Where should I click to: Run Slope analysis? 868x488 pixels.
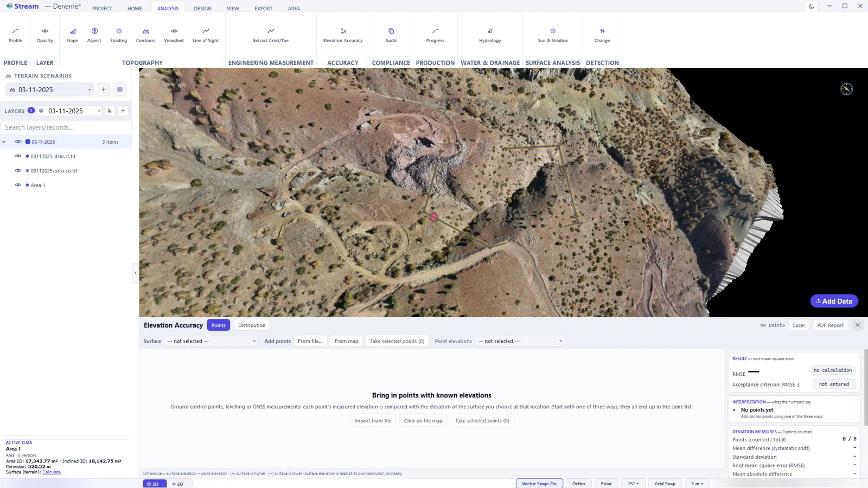click(72, 35)
